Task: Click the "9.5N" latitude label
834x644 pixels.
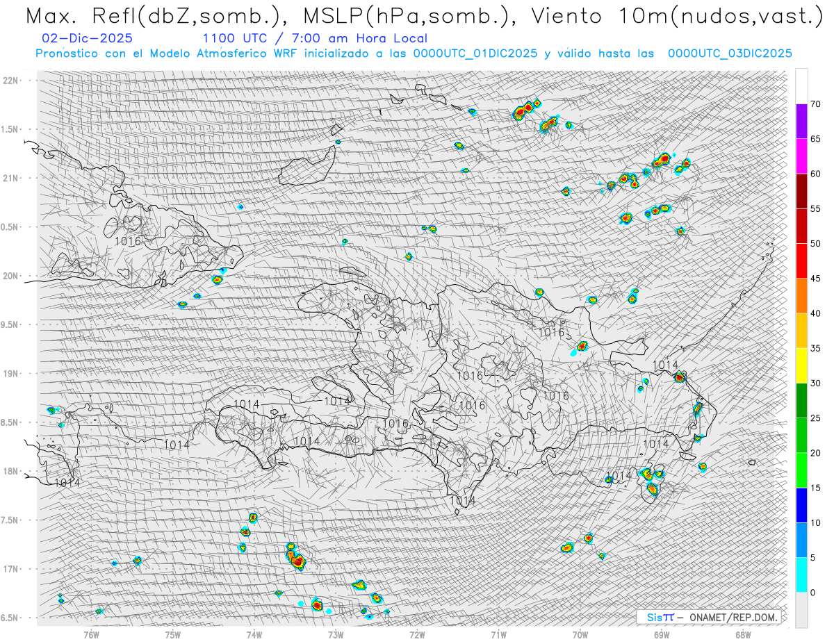Action: tap(10, 324)
